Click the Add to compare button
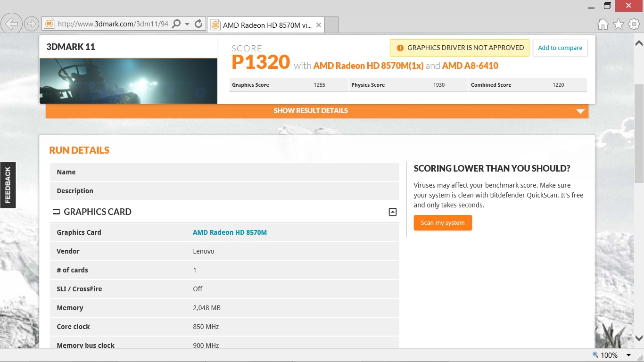 click(x=560, y=48)
